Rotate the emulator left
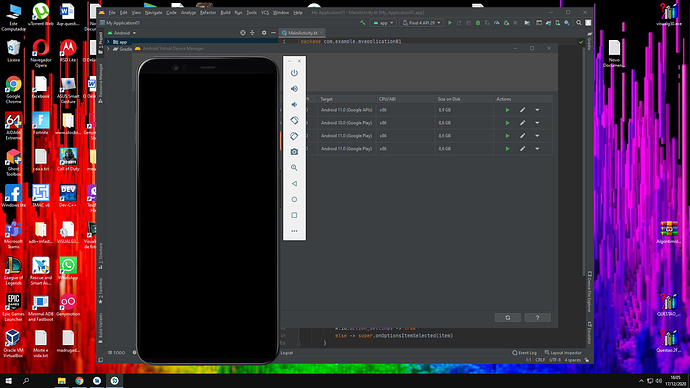The width and height of the screenshot is (690, 388). 294,120
